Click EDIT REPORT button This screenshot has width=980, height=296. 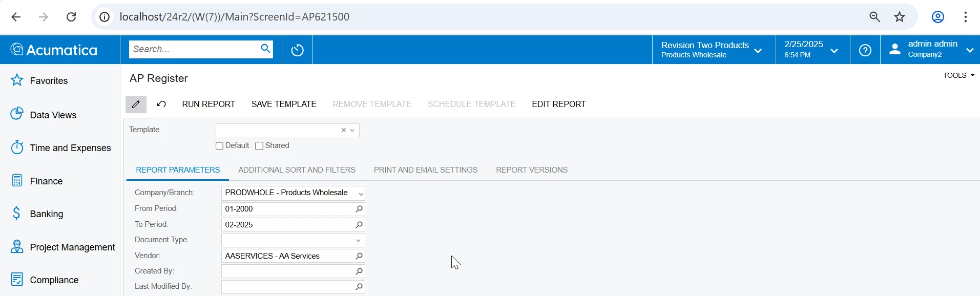pyautogui.click(x=559, y=104)
